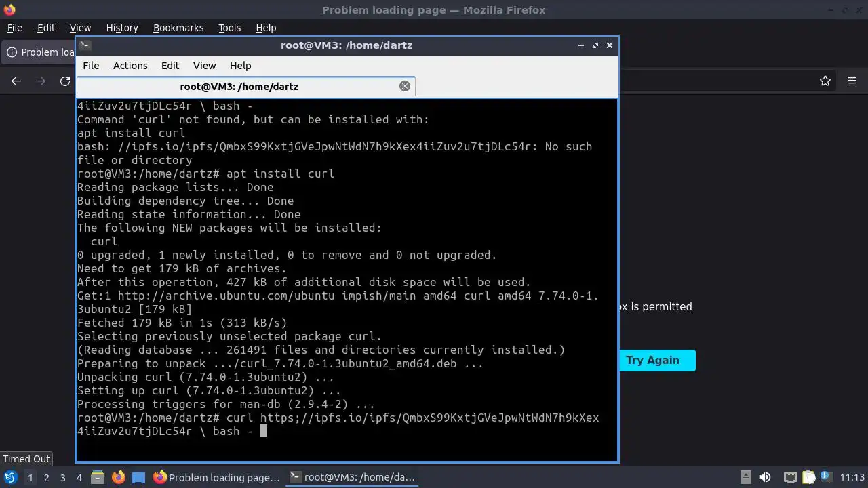Bookmark this page with star icon

click(825, 81)
